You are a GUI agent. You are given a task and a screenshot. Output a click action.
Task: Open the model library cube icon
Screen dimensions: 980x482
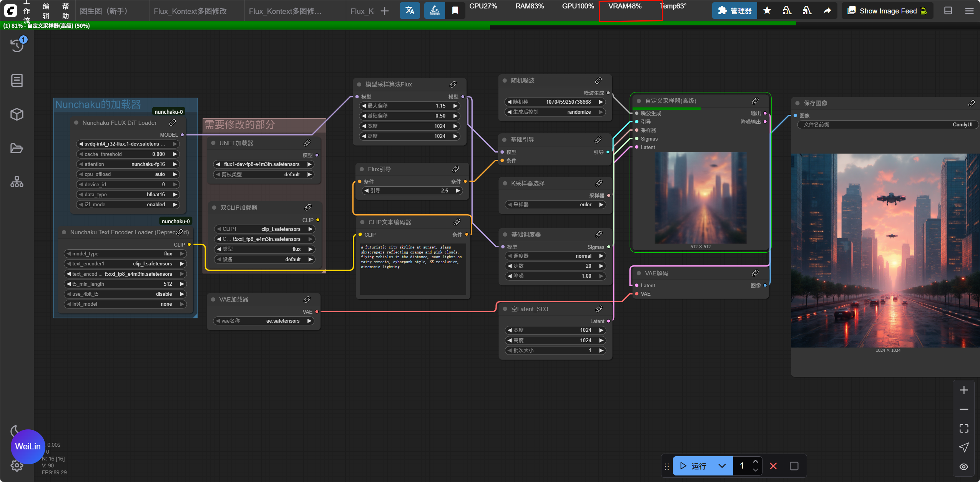point(17,114)
